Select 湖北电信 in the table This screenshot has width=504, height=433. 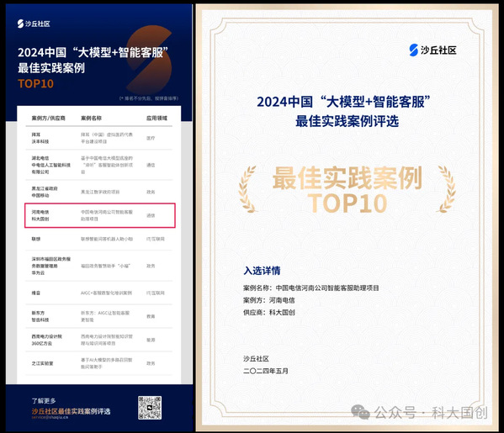(x=40, y=158)
